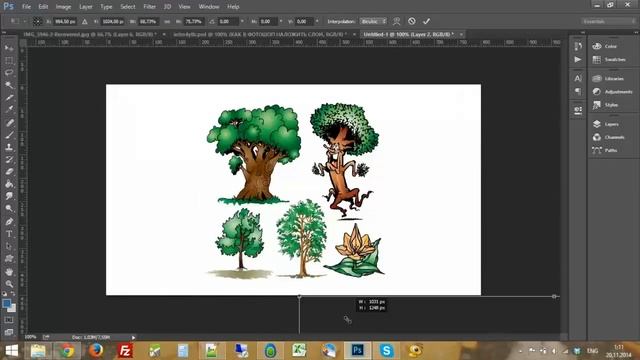The width and height of the screenshot is (640, 360).
Task: Select the Lasso tool
Action: pos(9,73)
